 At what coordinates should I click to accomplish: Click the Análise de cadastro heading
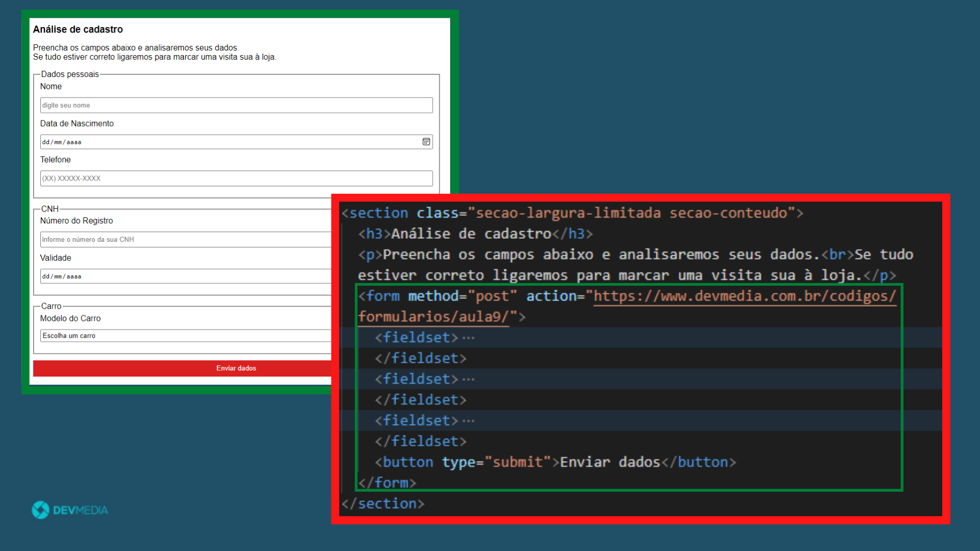[78, 29]
